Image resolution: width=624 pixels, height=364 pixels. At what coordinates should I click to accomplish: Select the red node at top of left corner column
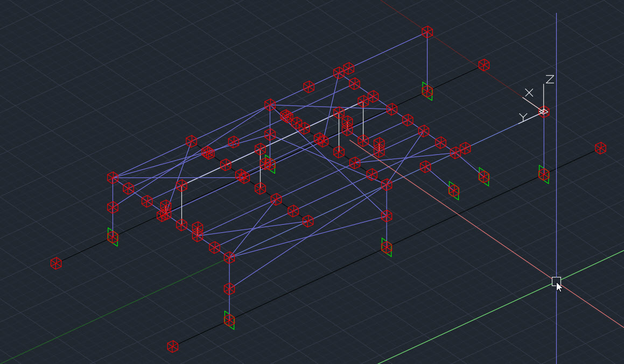click(x=113, y=177)
